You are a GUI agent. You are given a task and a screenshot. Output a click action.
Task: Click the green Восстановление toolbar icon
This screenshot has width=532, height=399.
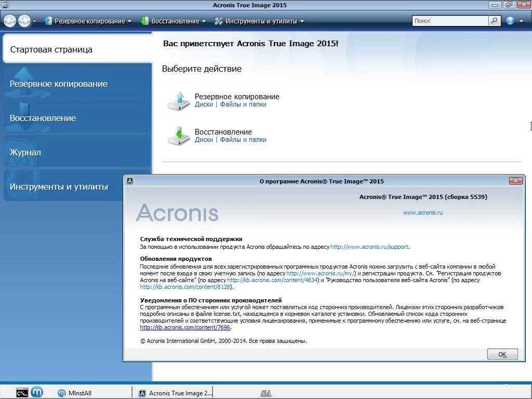[144, 21]
